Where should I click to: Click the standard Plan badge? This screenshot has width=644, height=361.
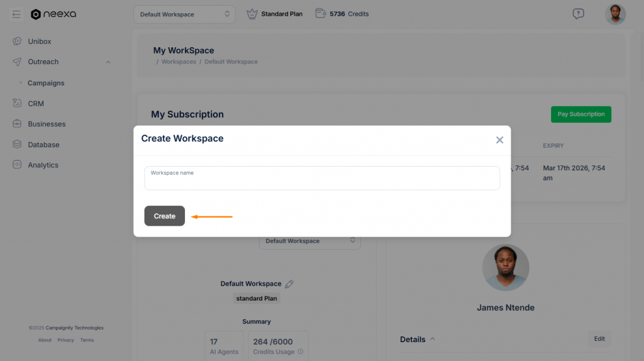pos(257,299)
